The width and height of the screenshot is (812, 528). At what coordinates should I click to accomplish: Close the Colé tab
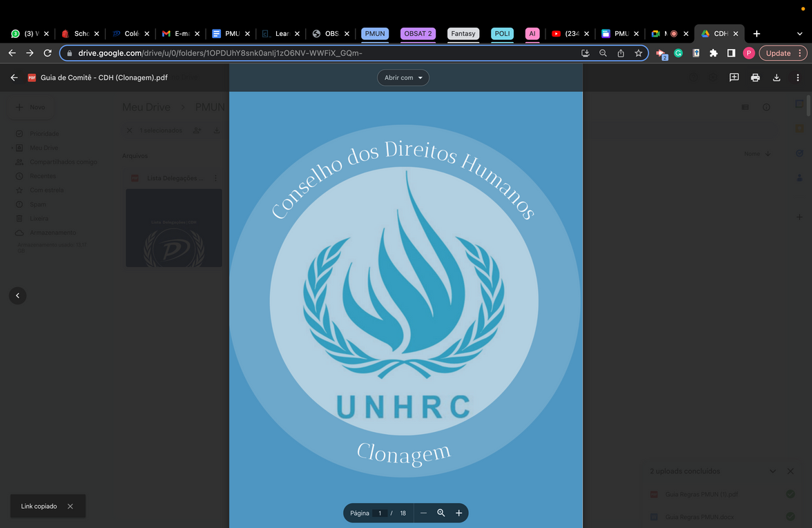[147, 34]
